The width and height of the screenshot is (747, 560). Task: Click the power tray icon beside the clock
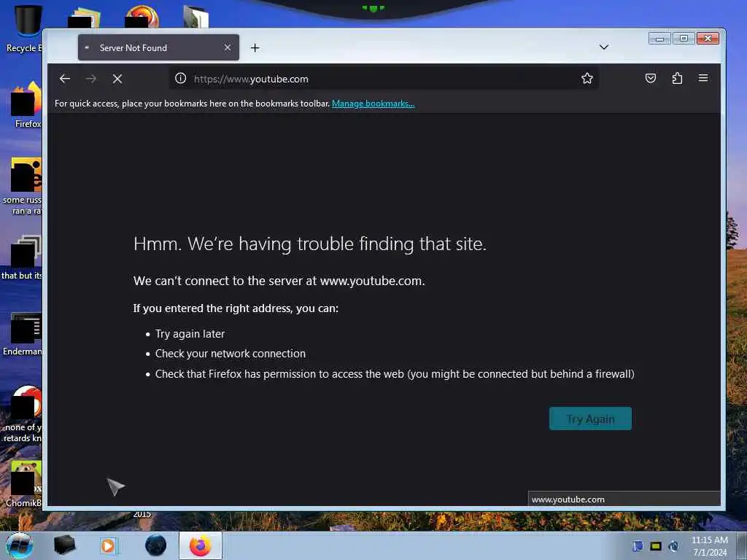click(673, 546)
